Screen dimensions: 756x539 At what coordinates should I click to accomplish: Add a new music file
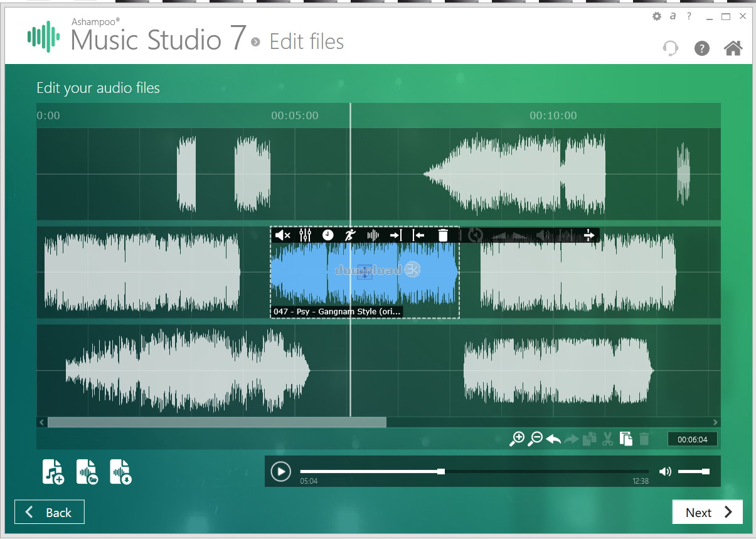point(53,472)
